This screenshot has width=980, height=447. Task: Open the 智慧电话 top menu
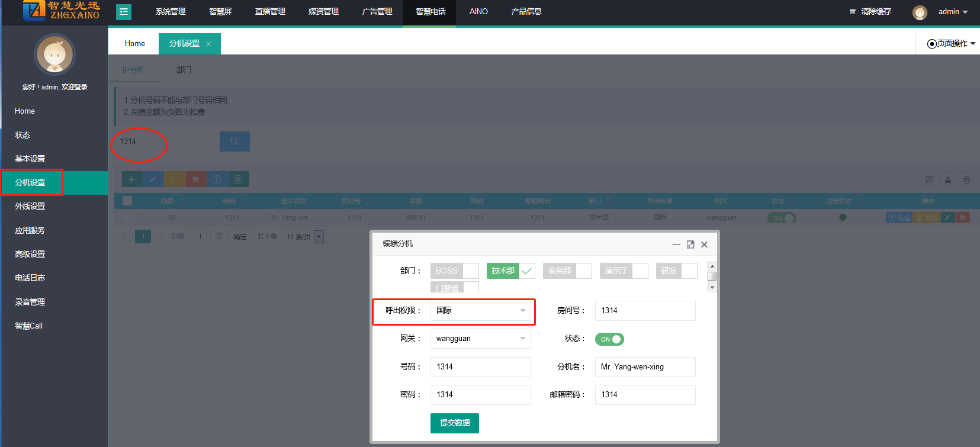[430, 12]
